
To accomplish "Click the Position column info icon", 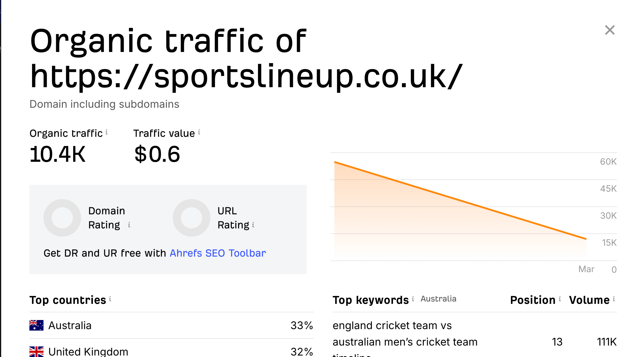I will [560, 299].
